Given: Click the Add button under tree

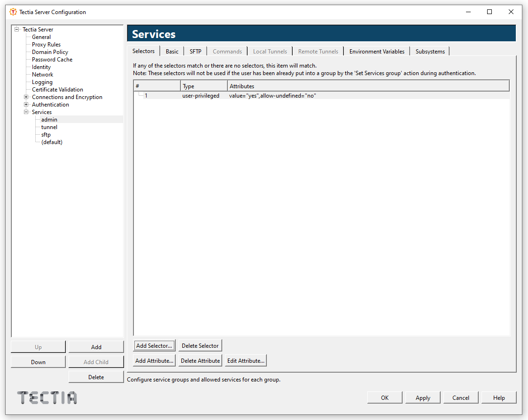Looking at the screenshot, I should (96, 347).
